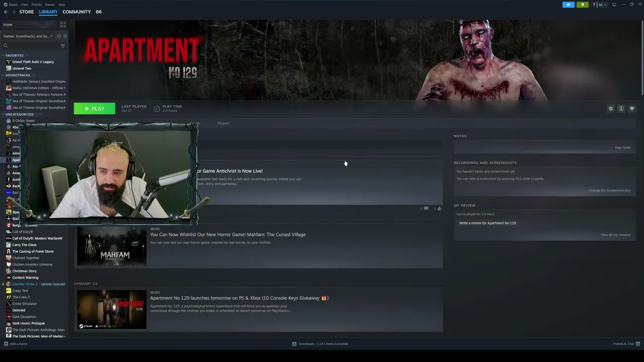Collapse the Soundtracks category
Viewport: 644px width, 362px height.
click(3, 75)
